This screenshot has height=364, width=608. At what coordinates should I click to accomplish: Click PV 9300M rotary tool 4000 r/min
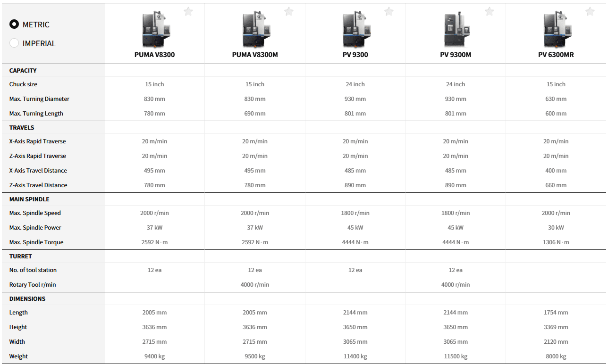pos(456,285)
